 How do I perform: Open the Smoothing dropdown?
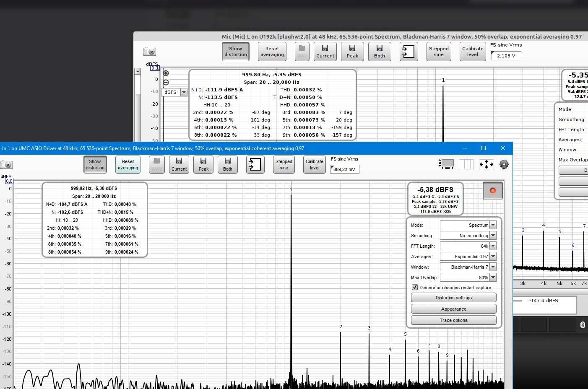(468, 236)
